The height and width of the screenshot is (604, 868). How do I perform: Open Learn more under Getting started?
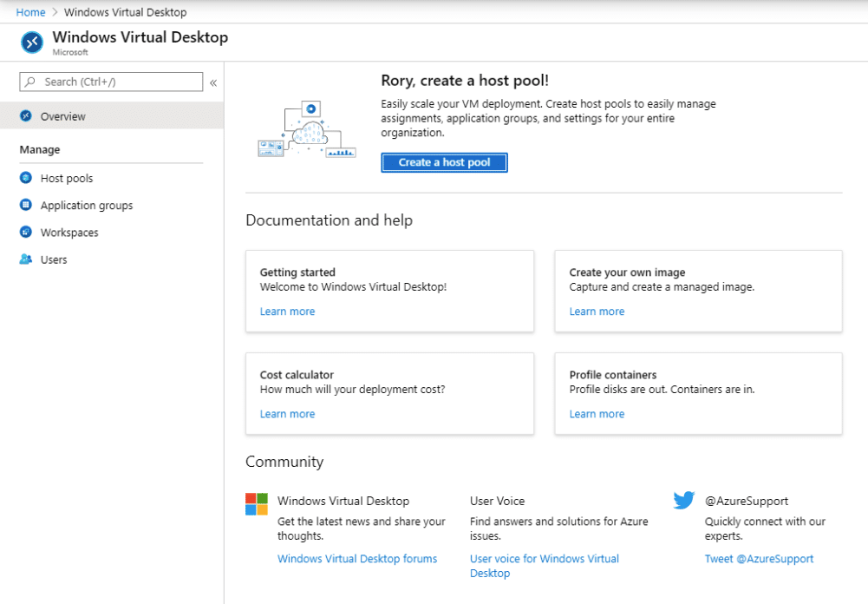tap(287, 312)
